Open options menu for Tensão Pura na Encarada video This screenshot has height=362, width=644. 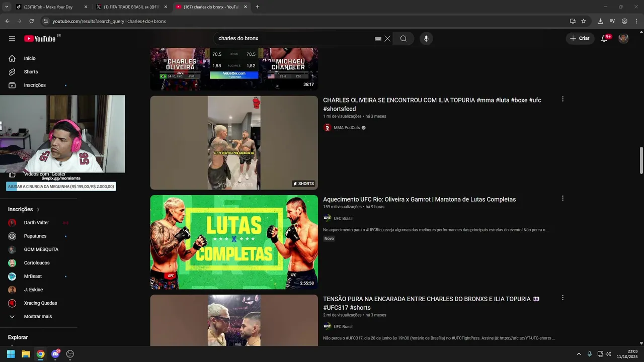point(562,298)
